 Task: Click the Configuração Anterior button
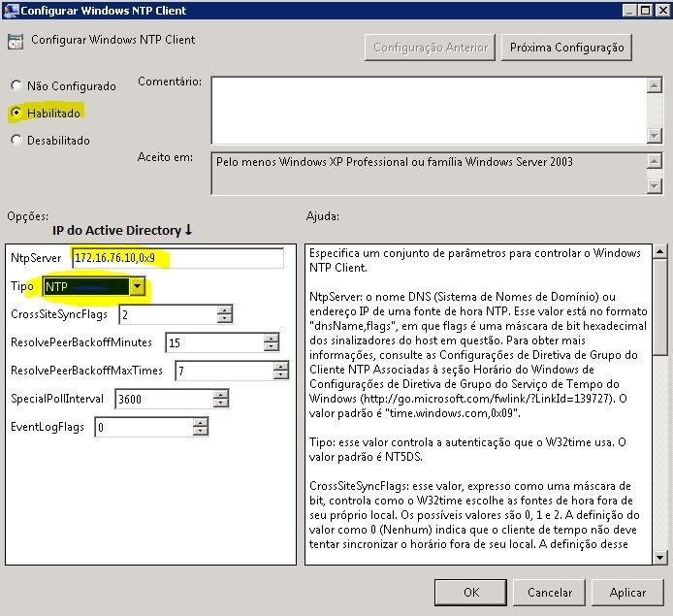(x=430, y=48)
